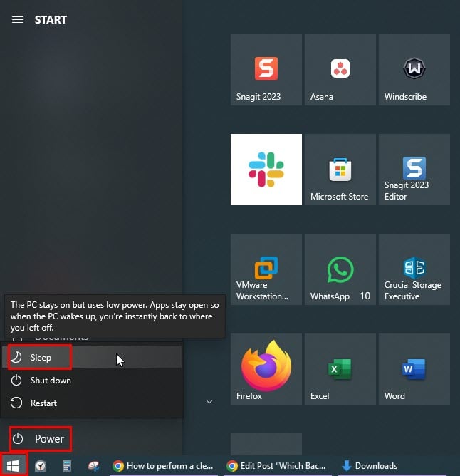
Task: Select Sleep from the power menu
Action: [40, 358]
